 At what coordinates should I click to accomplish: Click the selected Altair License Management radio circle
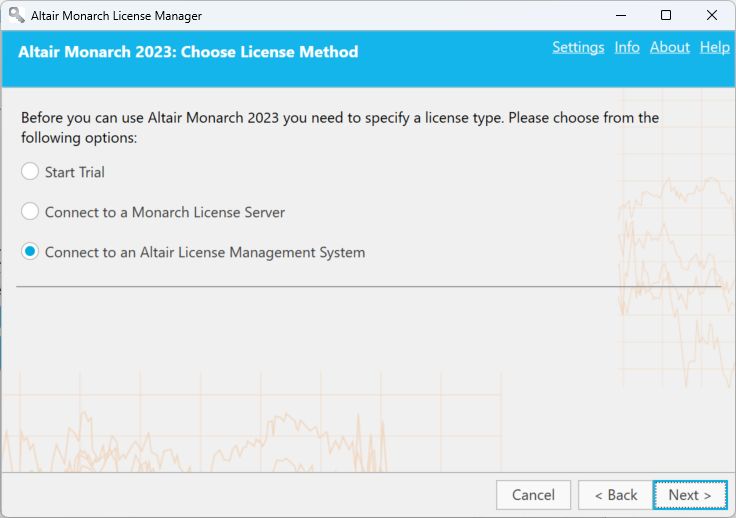point(30,251)
